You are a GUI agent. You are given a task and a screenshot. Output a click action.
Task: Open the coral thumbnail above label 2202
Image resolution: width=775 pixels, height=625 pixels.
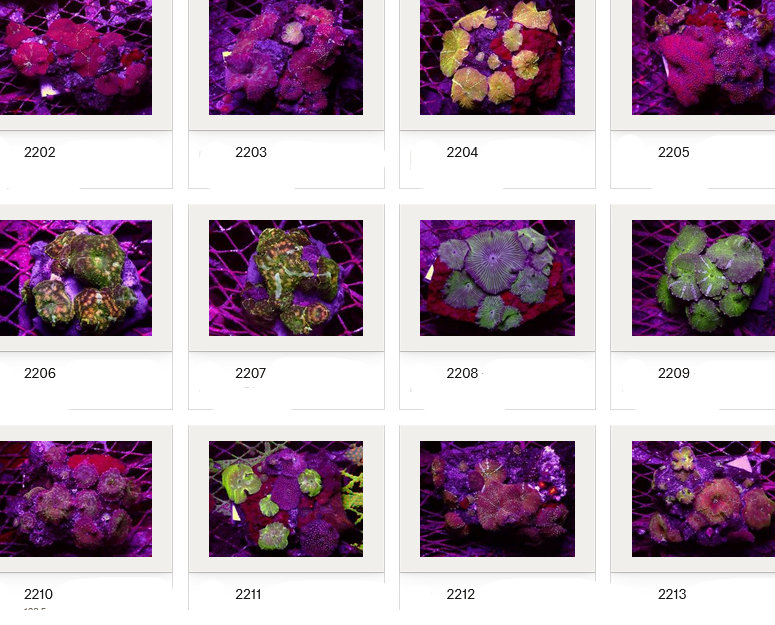pos(75,57)
